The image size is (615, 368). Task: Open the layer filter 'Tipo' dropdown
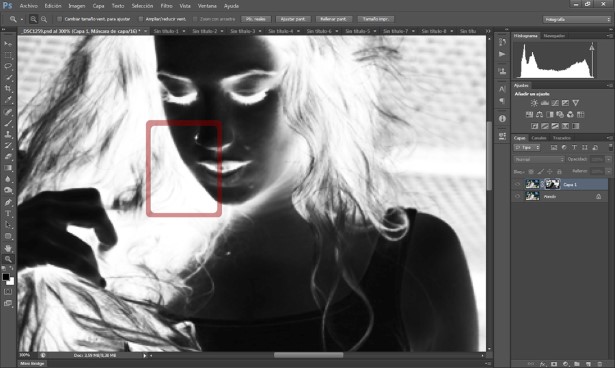coord(527,148)
